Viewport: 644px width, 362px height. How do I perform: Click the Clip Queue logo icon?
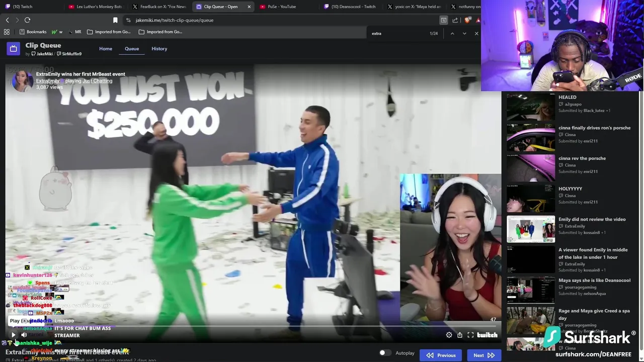14,49
